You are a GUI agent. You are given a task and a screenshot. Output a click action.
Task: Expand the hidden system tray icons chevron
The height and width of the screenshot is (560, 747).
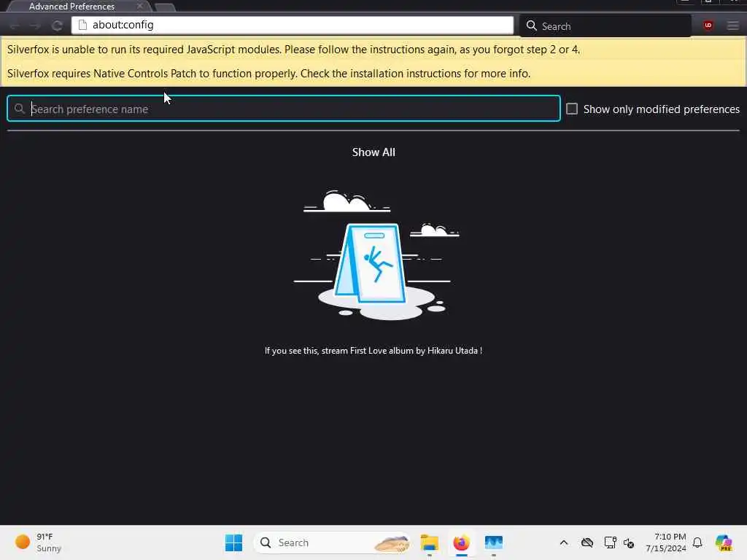click(564, 542)
